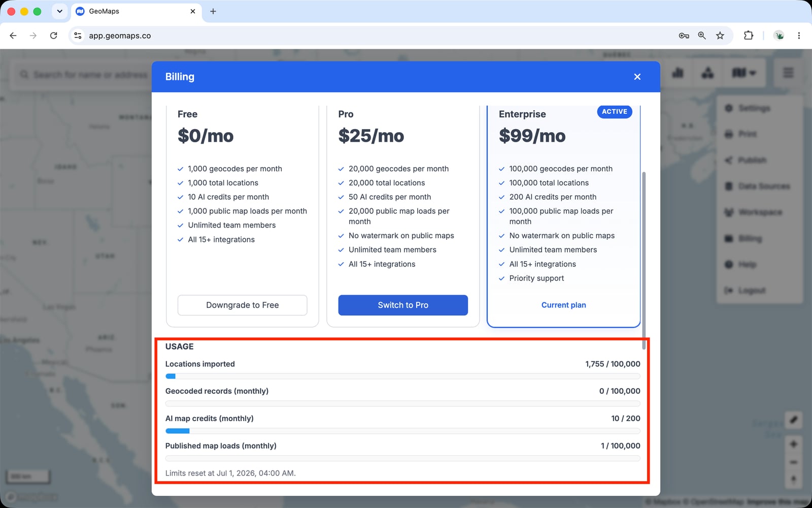Click address bar showing app.geomaps.co
This screenshot has width=812, height=508.
(376, 36)
